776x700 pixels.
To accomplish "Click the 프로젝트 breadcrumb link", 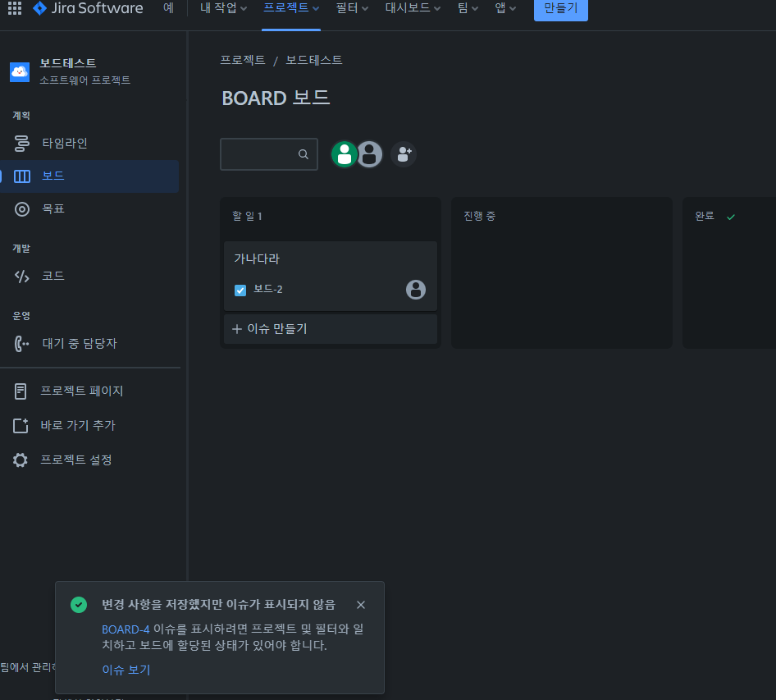I will (243, 60).
